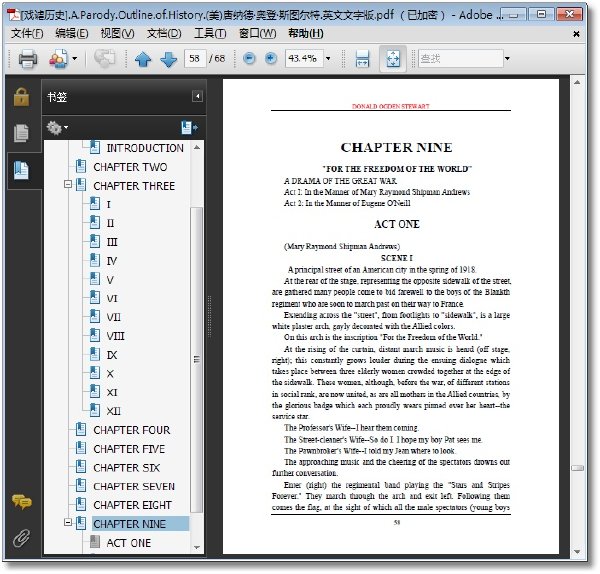Image resolution: width=600 pixels, height=574 pixels.
Task: Open the Find options dropdown arrow
Action: pos(507,59)
